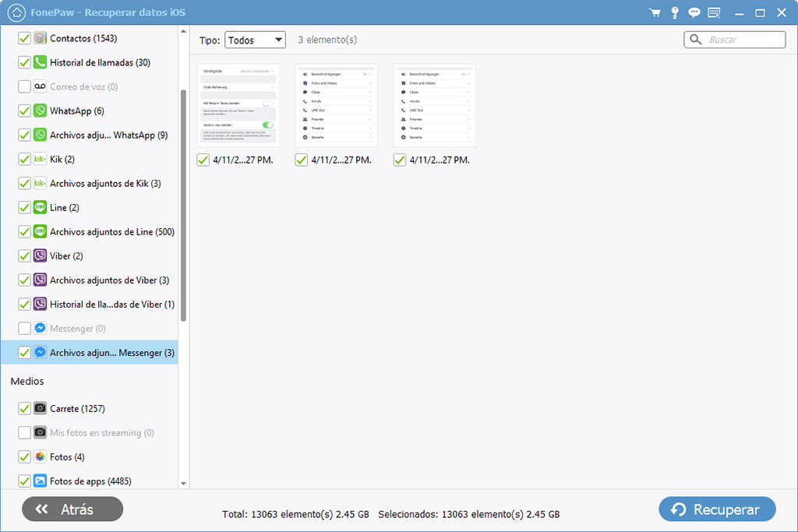Uncheck the Contactos (1543) checkbox
Viewport: 798px width, 532px height.
point(24,38)
